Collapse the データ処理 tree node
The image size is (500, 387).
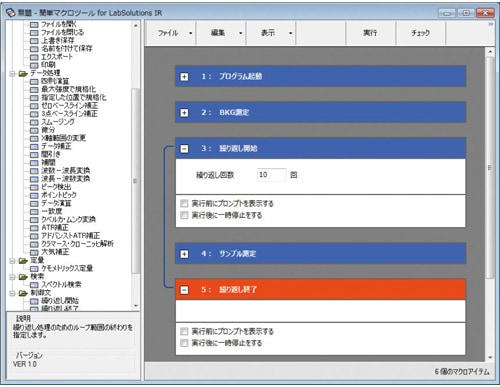click(12, 74)
